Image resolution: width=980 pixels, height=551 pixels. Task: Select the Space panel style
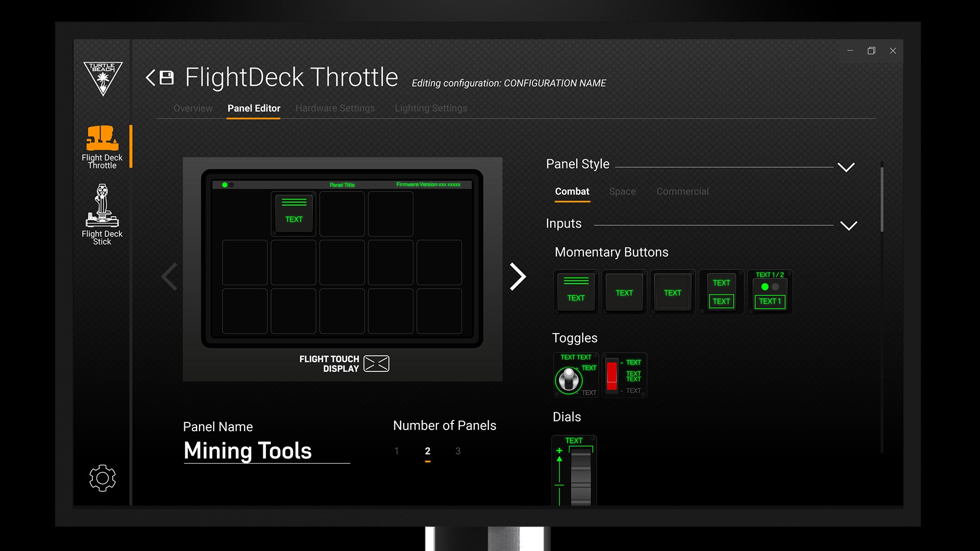[622, 191]
